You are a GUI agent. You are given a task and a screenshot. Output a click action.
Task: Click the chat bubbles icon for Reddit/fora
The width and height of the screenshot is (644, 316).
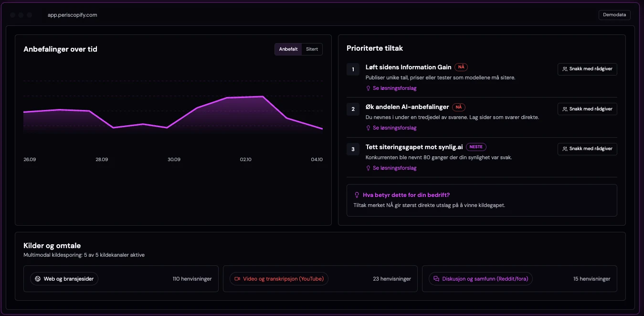tap(436, 279)
